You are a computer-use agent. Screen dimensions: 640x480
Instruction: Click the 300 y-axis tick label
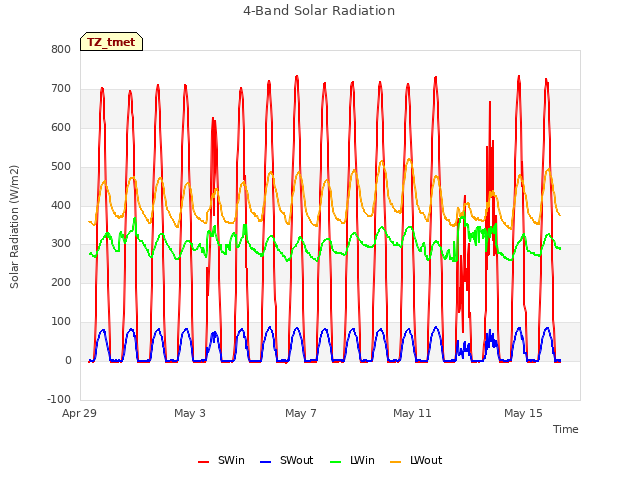61,244
